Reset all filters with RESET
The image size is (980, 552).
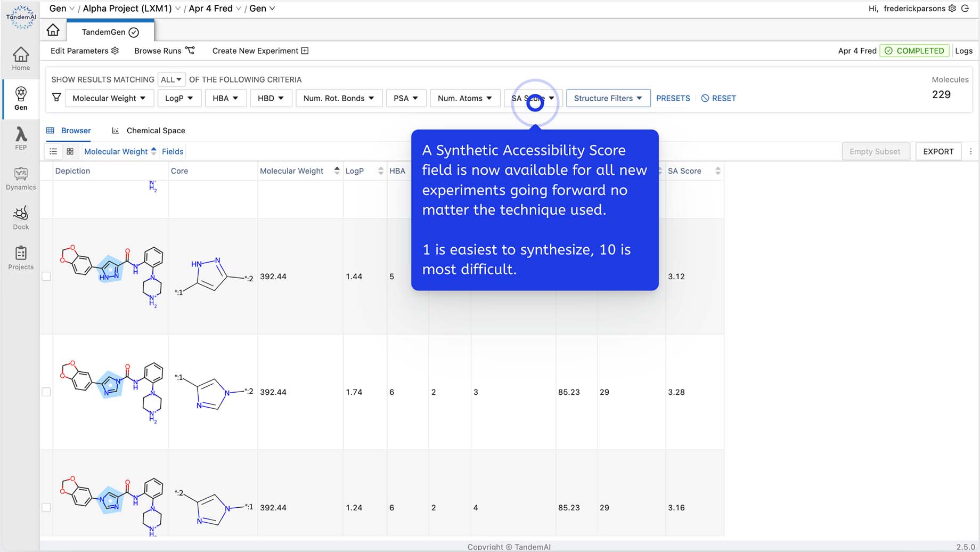click(x=718, y=99)
